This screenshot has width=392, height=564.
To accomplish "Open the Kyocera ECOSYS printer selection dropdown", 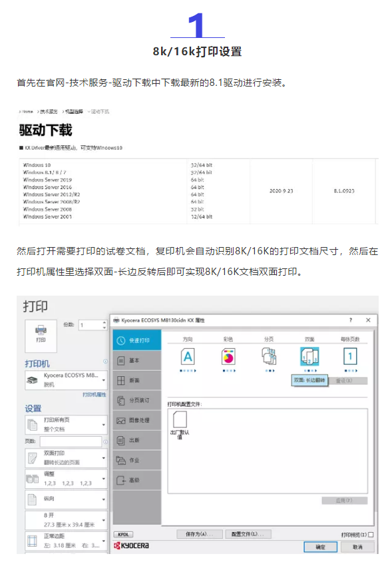I will coord(66,380).
